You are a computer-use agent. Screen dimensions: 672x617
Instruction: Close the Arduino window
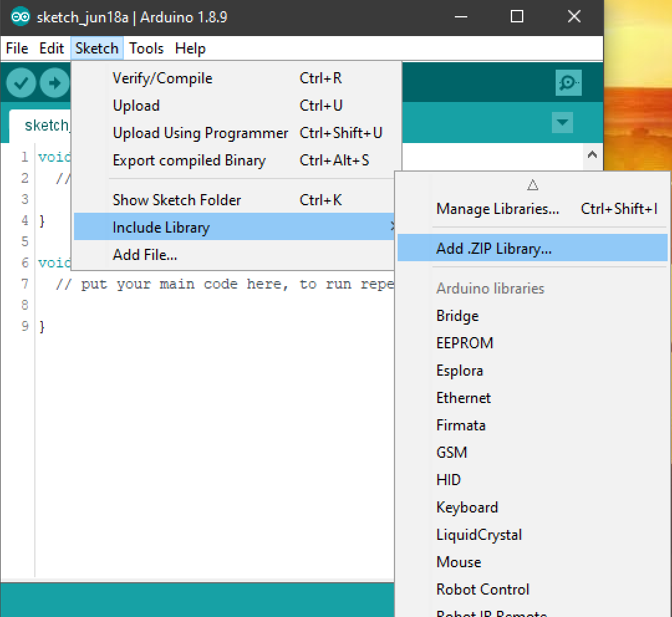(574, 17)
